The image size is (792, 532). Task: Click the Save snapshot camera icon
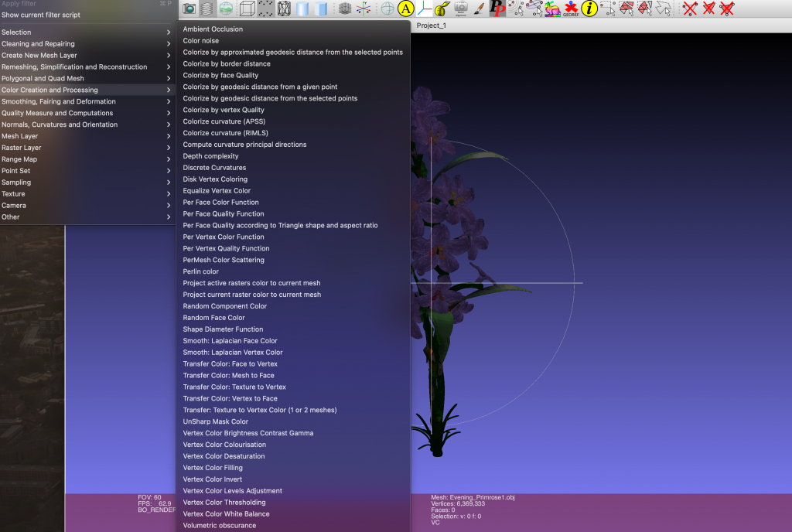[189, 8]
